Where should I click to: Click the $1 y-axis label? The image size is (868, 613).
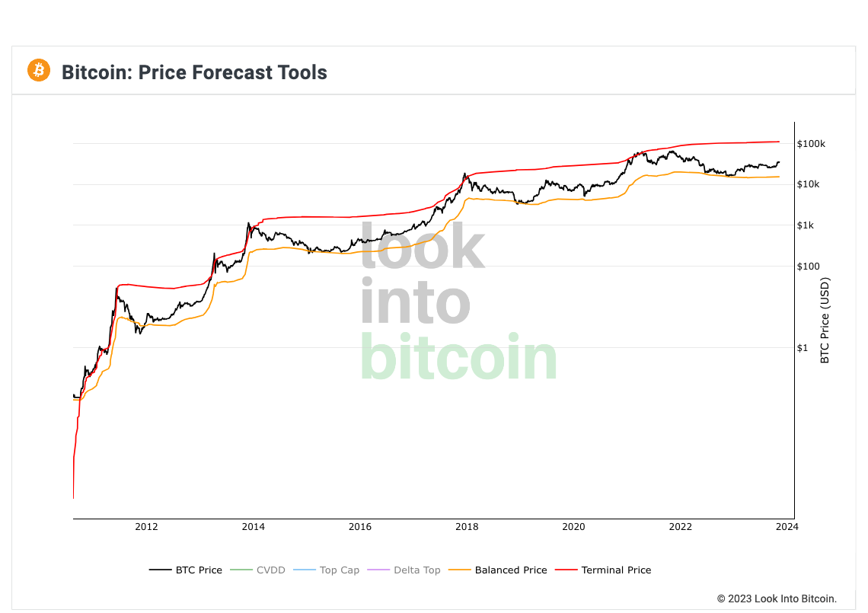click(x=803, y=348)
